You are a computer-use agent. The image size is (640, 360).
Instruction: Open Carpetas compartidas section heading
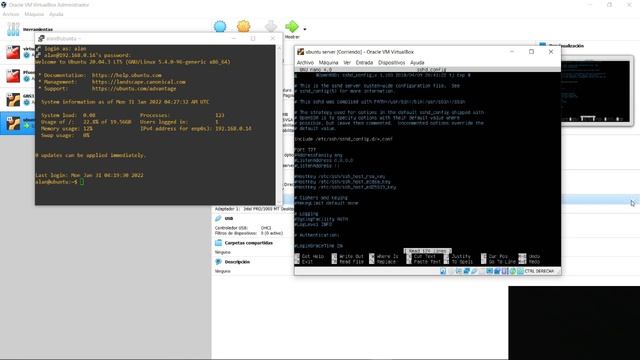(249, 242)
